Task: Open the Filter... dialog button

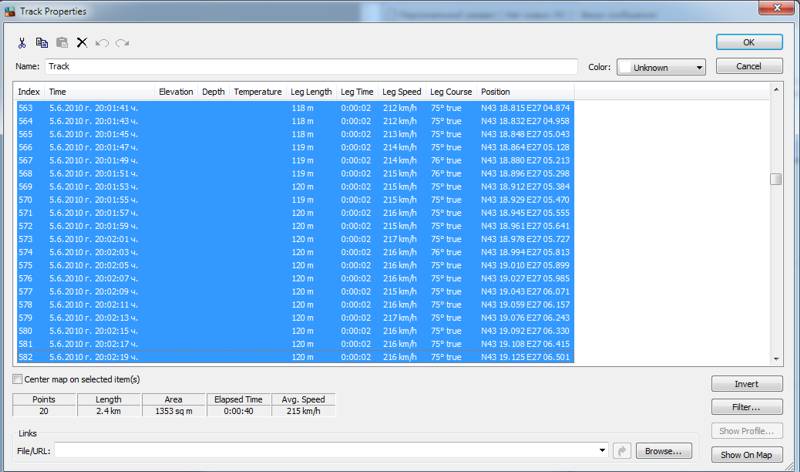Action: pyautogui.click(x=746, y=408)
